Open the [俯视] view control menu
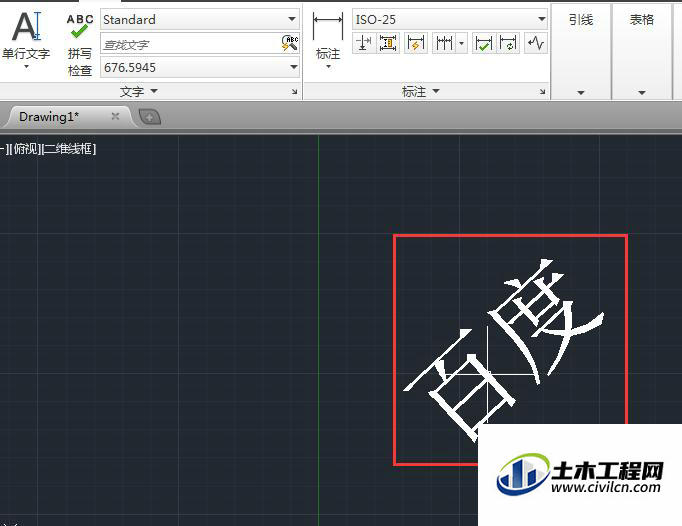Image resolution: width=682 pixels, height=526 pixels. pyautogui.click(x=26, y=149)
